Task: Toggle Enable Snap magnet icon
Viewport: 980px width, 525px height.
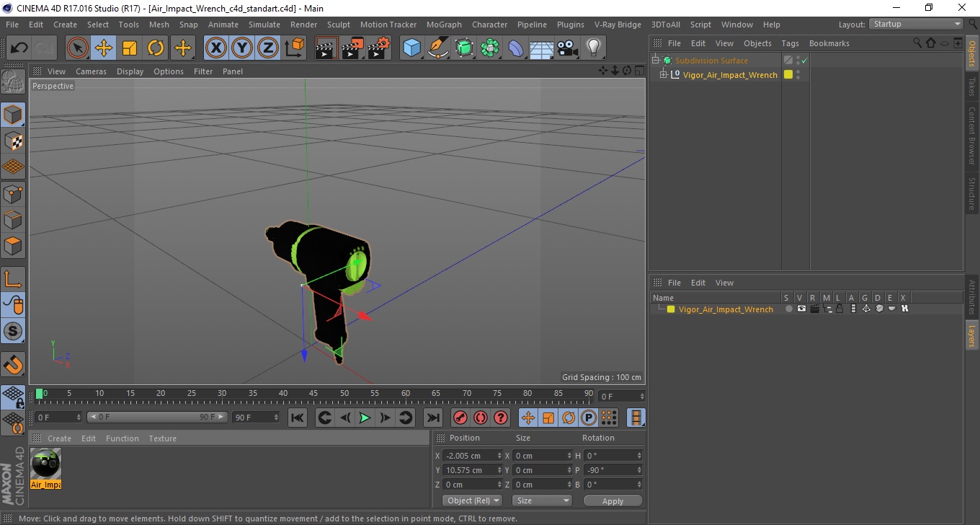Action: pyautogui.click(x=13, y=364)
